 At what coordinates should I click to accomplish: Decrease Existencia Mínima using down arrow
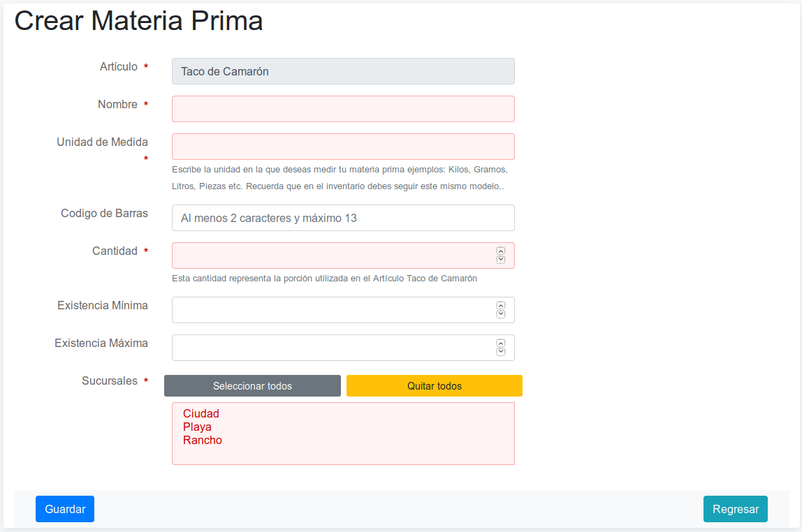tap(500, 314)
